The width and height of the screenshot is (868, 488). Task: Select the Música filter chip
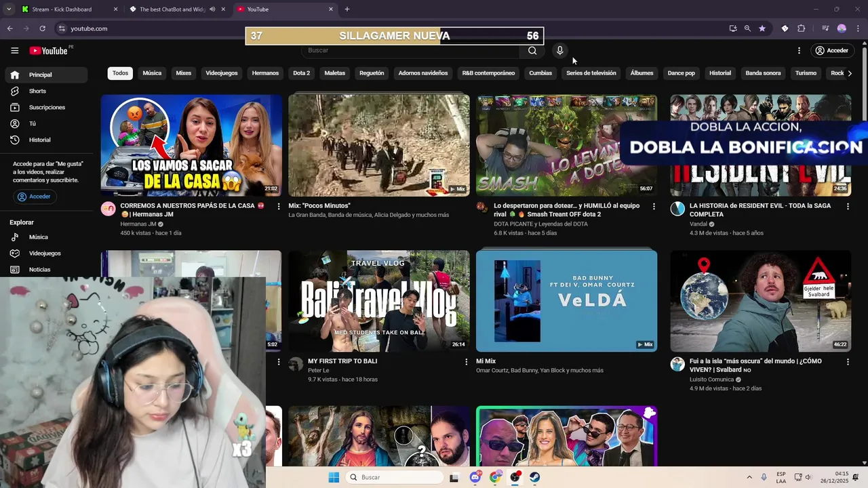click(x=152, y=73)
